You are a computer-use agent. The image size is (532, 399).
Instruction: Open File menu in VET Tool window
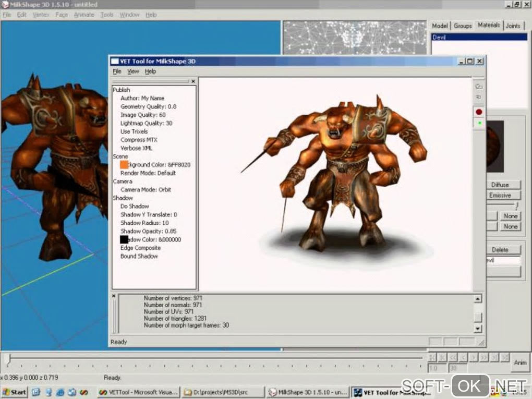click(x=117, y=71)
